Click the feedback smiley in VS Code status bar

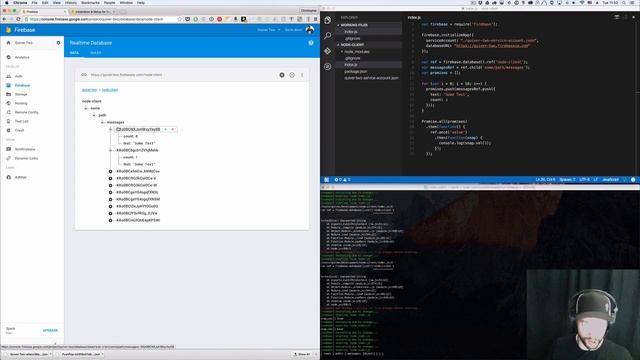pos(633,180)
